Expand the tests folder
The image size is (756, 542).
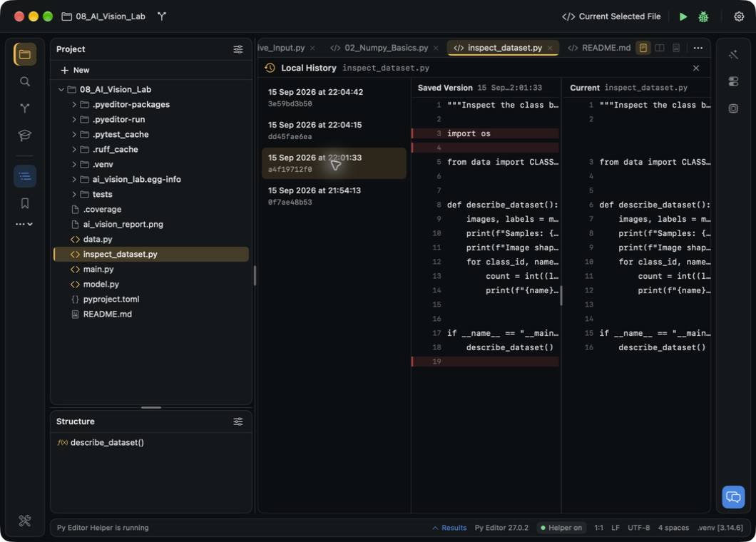point(73,194)
